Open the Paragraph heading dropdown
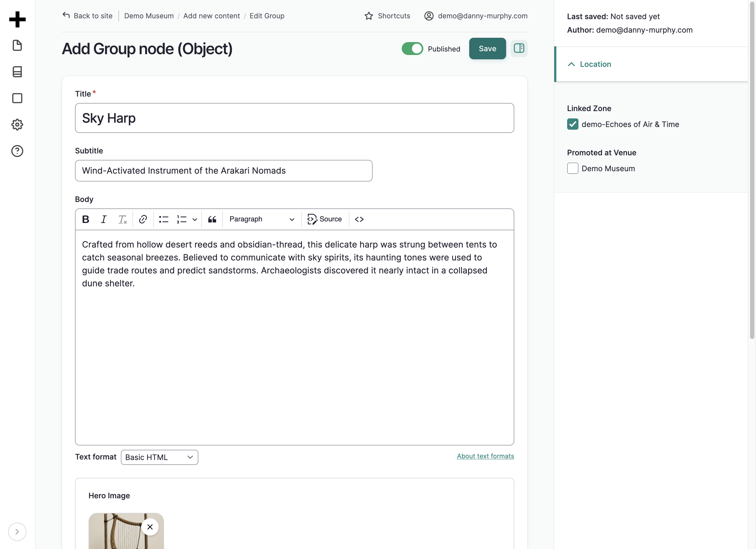This screenshot has width=756, height=549. point(262,219)
